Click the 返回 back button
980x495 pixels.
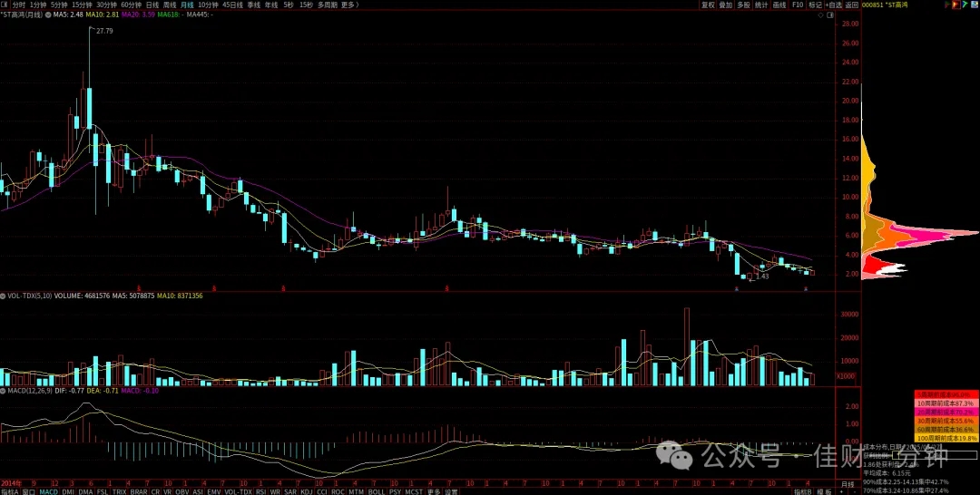[852, 5]
